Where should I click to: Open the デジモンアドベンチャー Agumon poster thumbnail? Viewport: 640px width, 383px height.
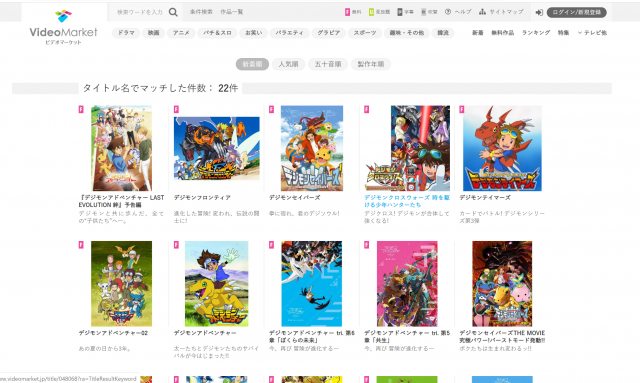216,284
